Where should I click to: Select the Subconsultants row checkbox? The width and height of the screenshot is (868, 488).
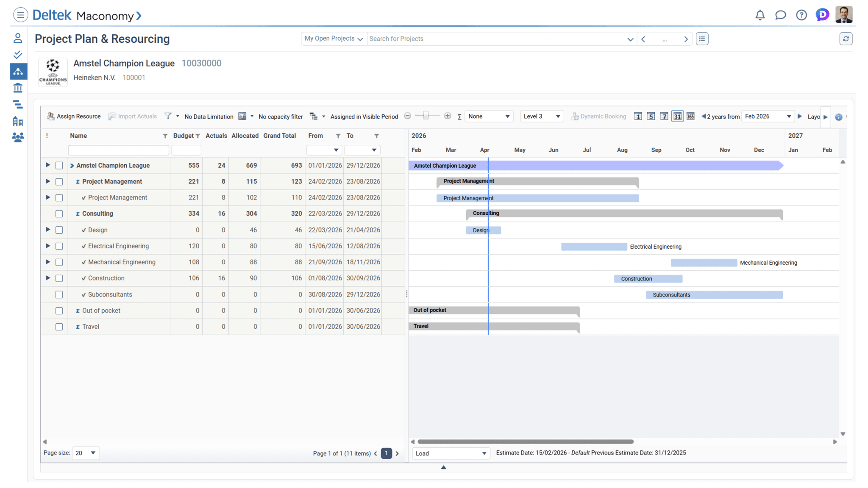point(59,294)
